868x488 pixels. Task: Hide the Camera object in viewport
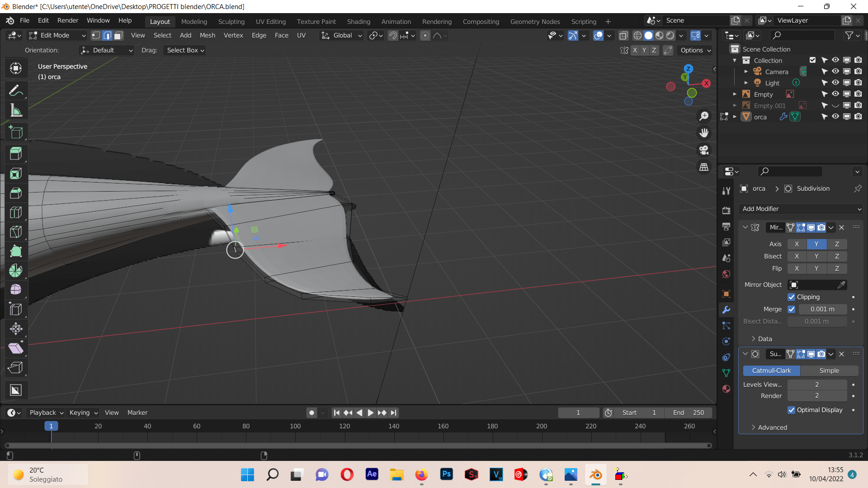click(835, 71)
